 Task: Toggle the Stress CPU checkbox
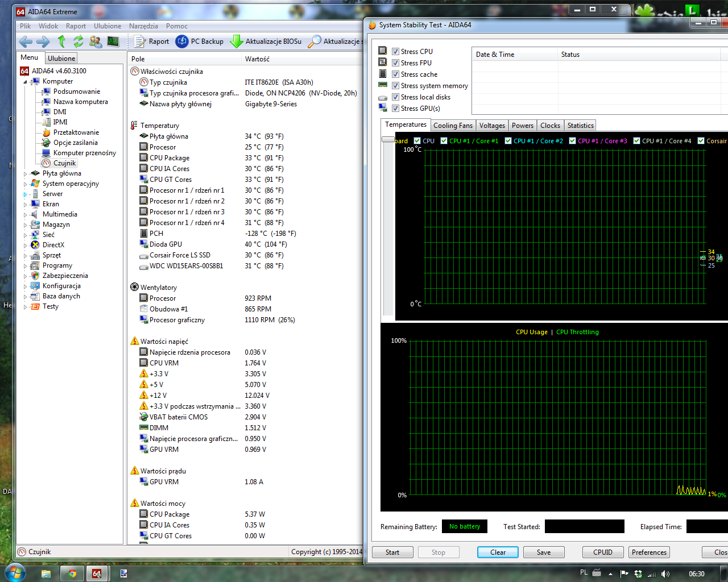(395, 52)
